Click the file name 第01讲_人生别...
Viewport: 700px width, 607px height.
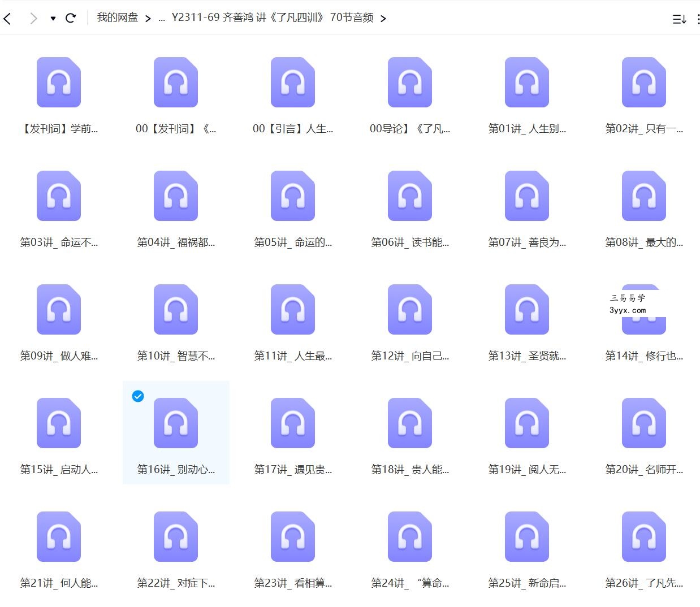pyautogui.click(x=527, y=129)
